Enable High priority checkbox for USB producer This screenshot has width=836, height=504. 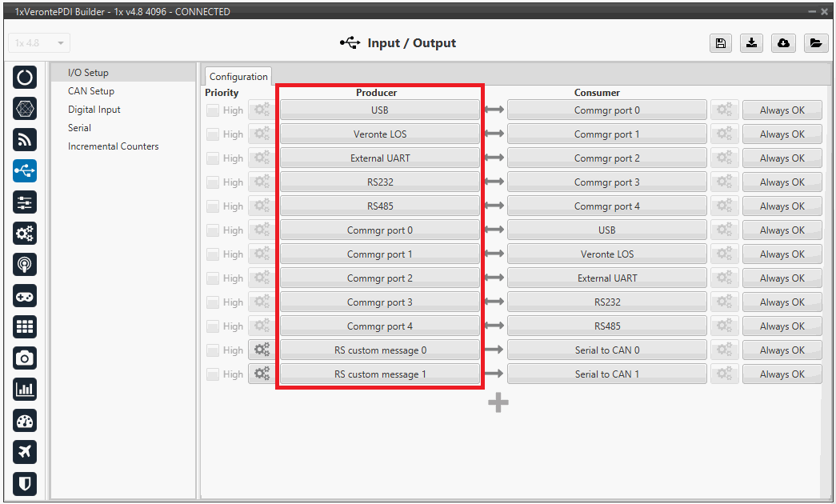212,110
